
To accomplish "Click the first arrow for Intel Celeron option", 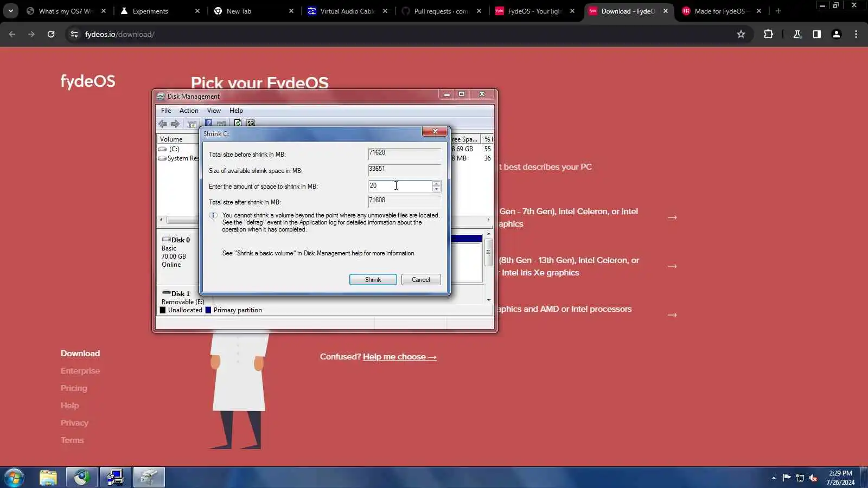I will (672, 217).
